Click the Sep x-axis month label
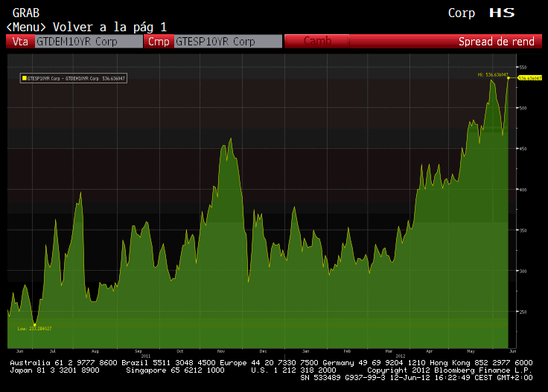 [138, 351]
